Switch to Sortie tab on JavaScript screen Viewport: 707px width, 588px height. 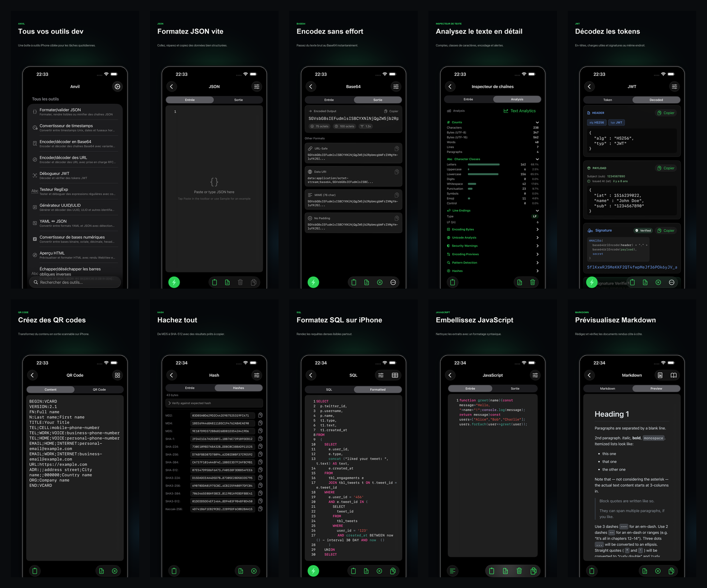[515, 388]
